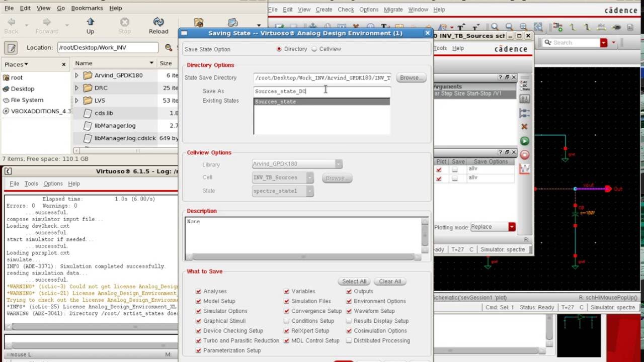Zoom in on the schematic toolbar
644x362 pixels.
(495, 27)
